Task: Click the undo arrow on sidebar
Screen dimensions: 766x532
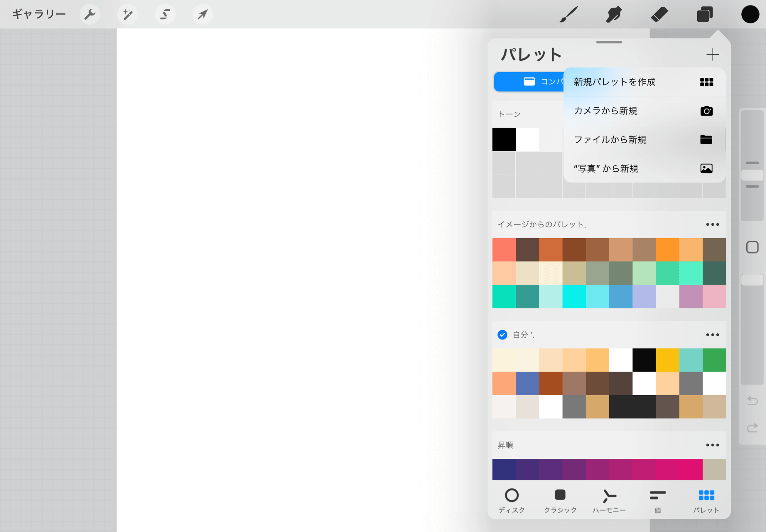Action: tap(752, 400)
